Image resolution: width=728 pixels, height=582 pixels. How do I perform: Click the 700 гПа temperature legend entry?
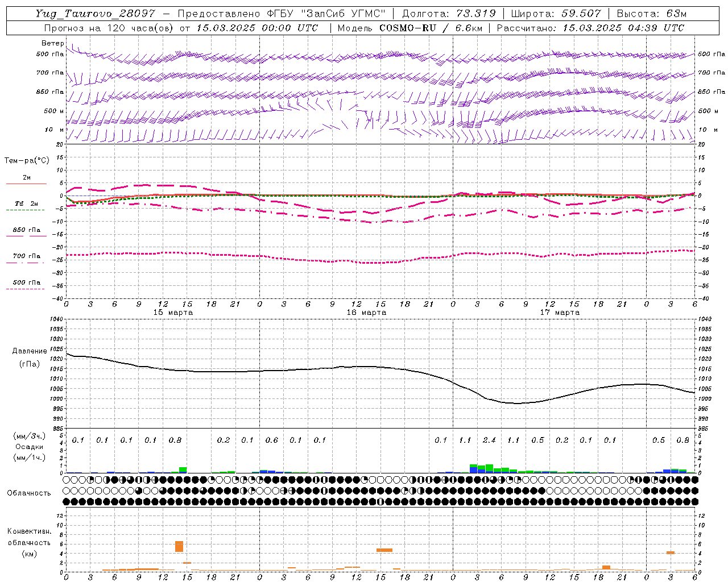tap(27, 256)
